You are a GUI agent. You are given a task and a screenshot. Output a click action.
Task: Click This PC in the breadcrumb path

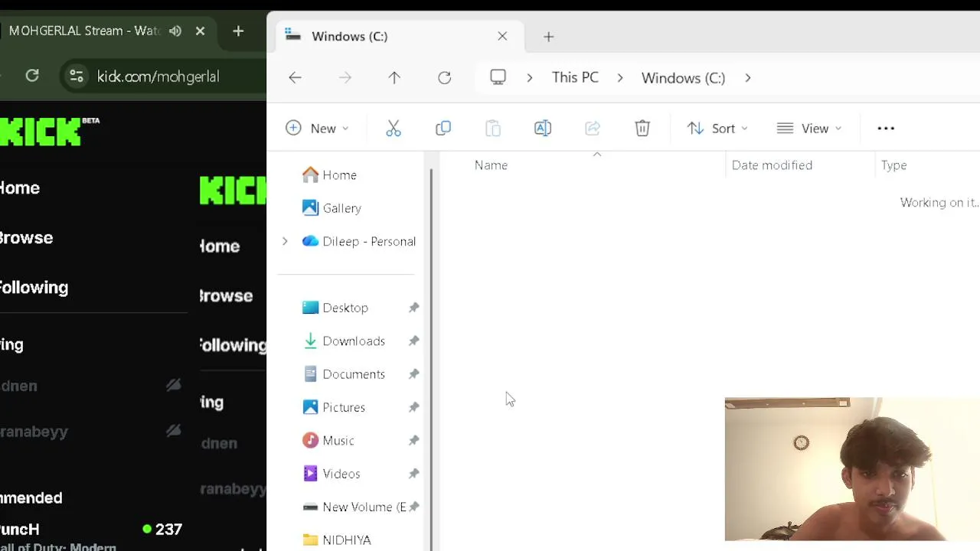point(575,77)
